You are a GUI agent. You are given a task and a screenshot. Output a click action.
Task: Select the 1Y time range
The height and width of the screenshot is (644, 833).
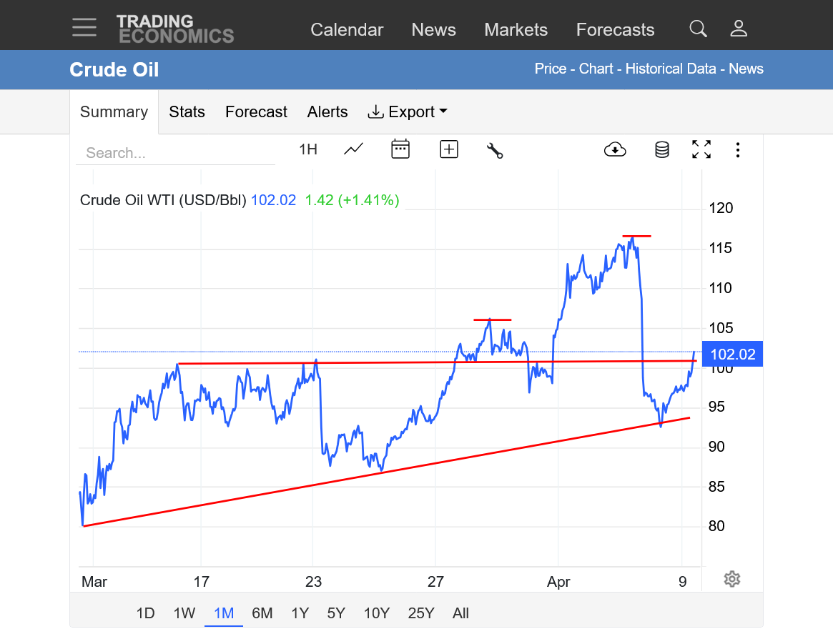pyautogui.click(x=300, y=613)
